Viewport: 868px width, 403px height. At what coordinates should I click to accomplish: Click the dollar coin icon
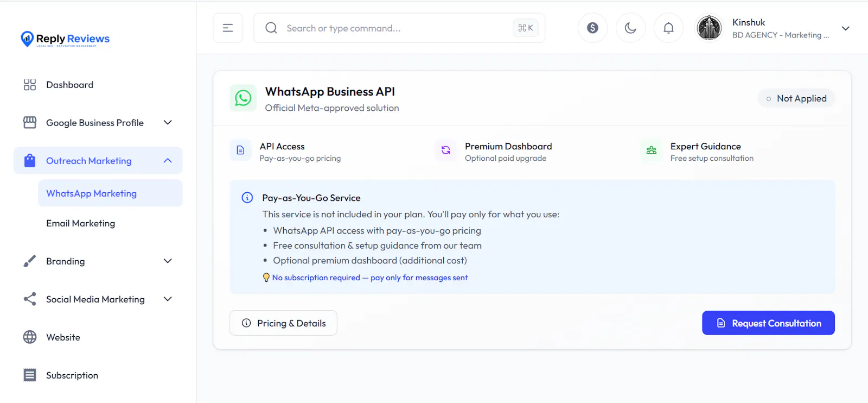pyautogui.click(x=592, y=28)
